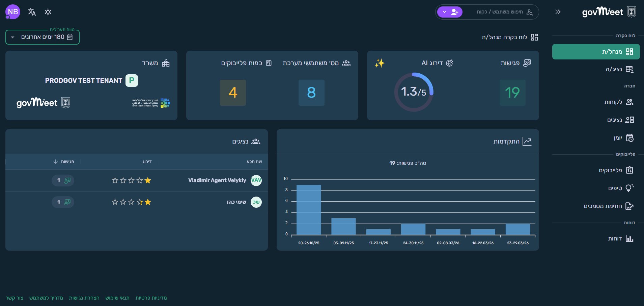This screenshot has width=644, height=306.
Task: Open the יומן calendar icon
Action: [629, 138]
